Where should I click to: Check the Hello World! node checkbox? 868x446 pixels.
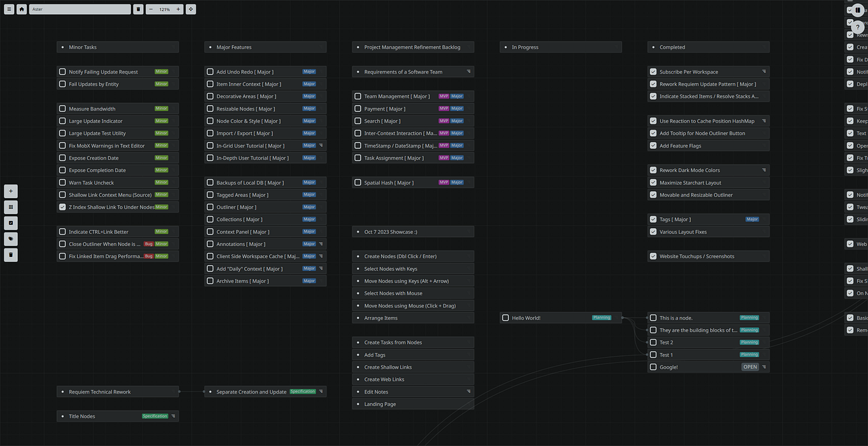[504, 318]
